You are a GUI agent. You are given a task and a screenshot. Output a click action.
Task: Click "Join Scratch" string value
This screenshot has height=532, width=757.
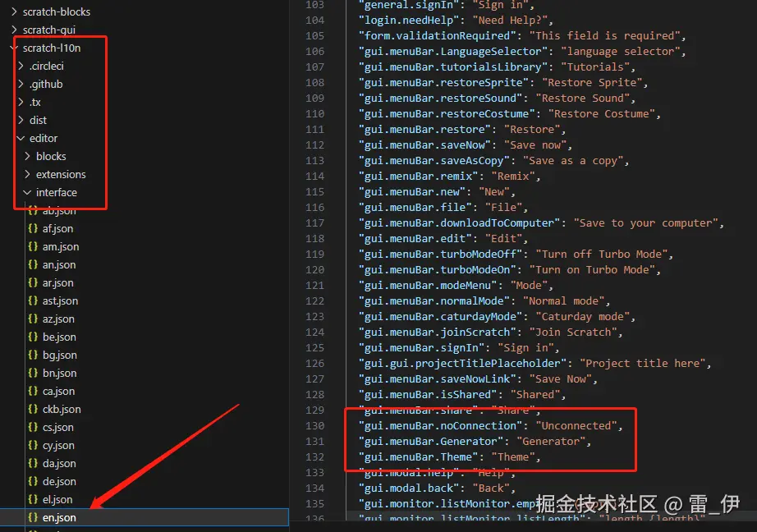(573, 332)
